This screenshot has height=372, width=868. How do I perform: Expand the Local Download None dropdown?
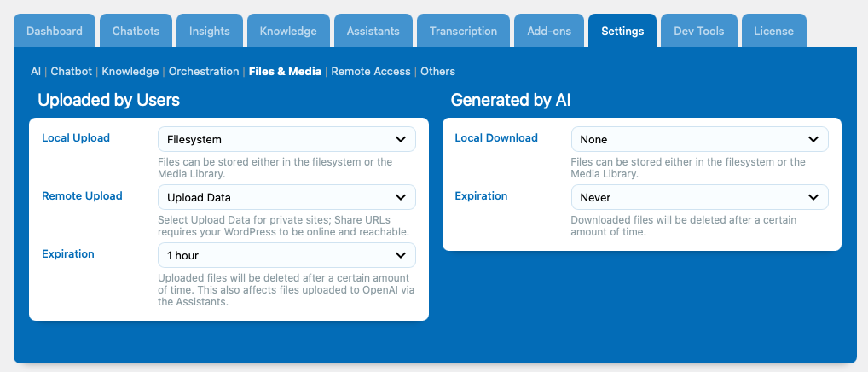point(700,140)
